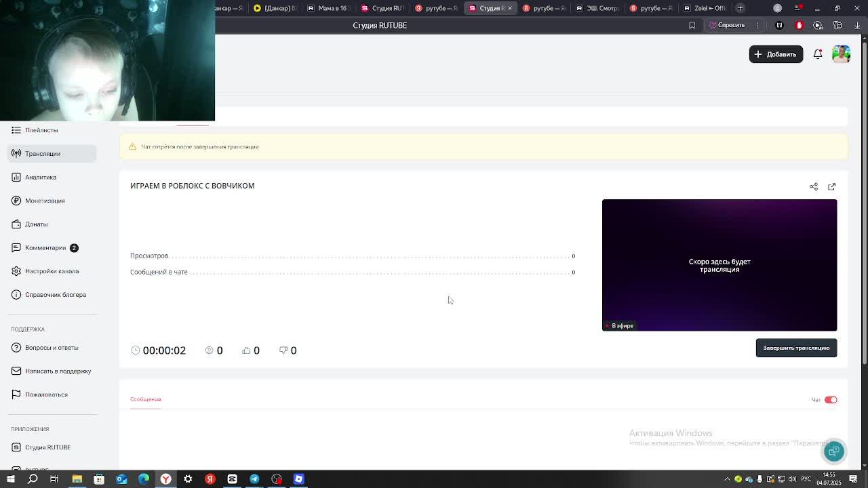Toggle the Чат switch off
This screenshot has width=868, height=488.
pos(831,400)
